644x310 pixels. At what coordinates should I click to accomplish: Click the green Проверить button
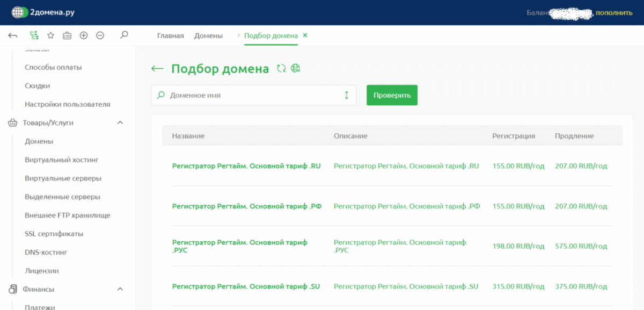pyautogui.click(x=392, y=95)
